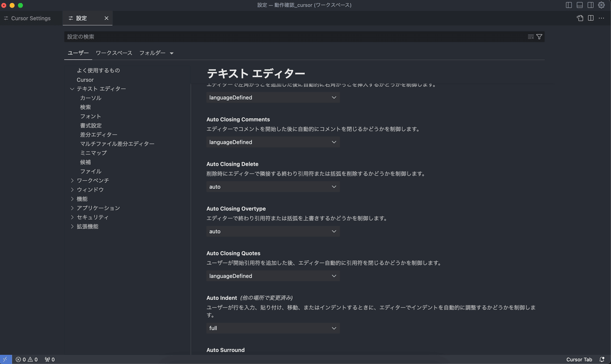The image size is (611, 364).
Task: Open the Auto Closing Comments dropdown
Action: click(272, 142)
